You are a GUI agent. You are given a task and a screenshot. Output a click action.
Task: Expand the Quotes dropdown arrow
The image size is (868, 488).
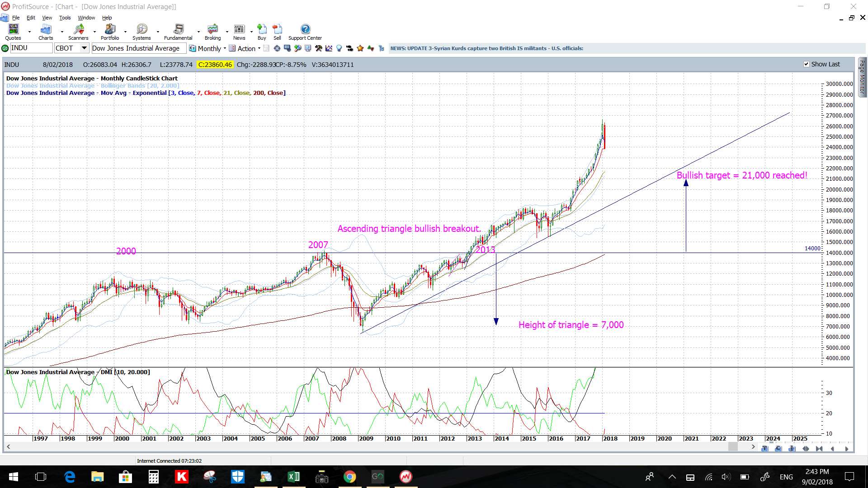tap(29, 32)
